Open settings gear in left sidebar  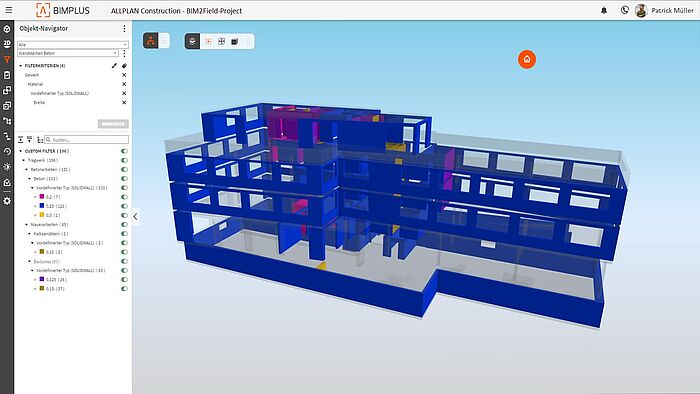(x=7, y=201)
